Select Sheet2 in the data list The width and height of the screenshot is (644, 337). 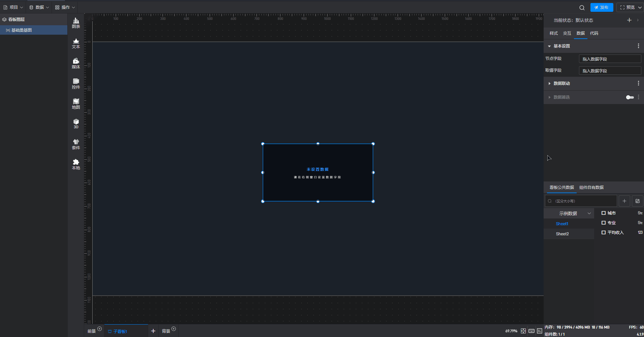point(562,234)
